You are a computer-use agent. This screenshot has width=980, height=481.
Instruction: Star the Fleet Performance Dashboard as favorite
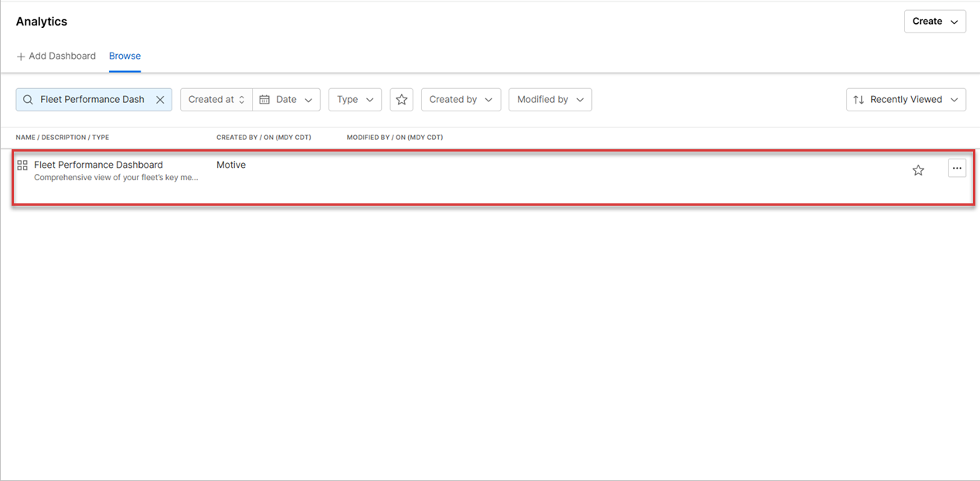pyautogui.click(x=918, y=169)
